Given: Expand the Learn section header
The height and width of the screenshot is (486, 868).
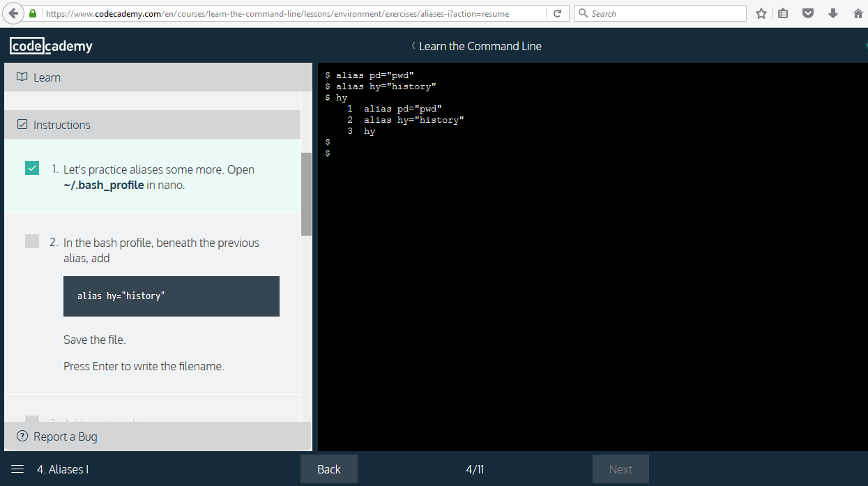Looking at the screenshot, I should 158,77.
